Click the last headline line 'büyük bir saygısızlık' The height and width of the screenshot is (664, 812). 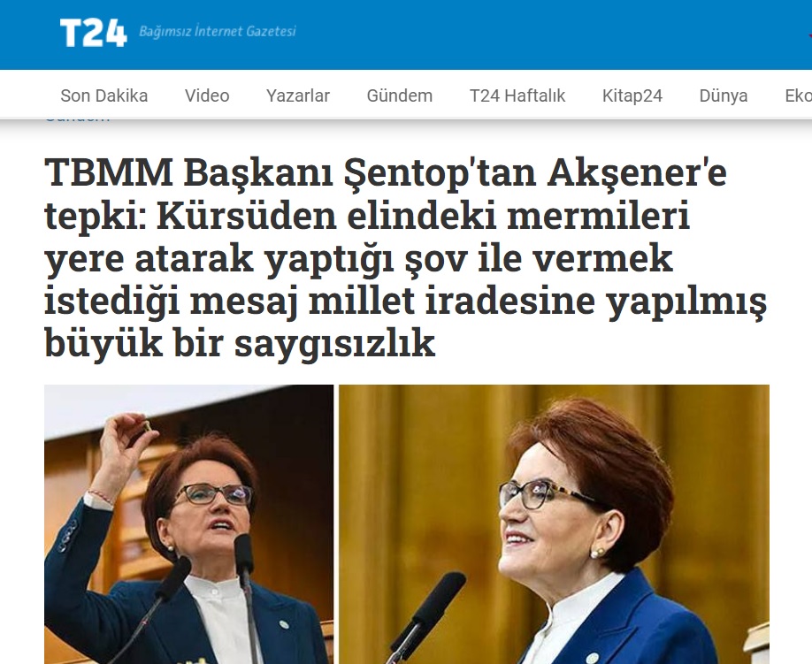click(x=240, y=342)
